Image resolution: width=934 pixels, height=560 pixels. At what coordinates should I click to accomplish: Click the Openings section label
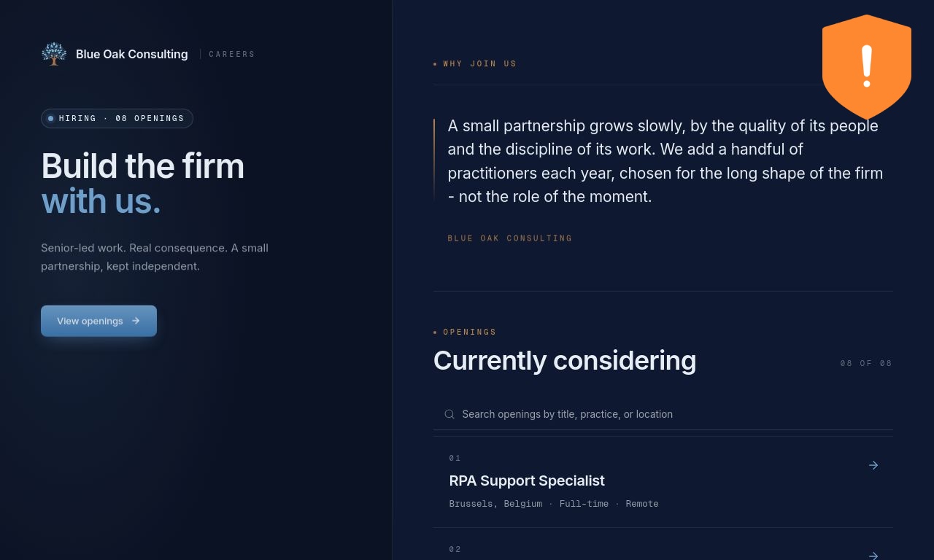(x=469, y=332)
